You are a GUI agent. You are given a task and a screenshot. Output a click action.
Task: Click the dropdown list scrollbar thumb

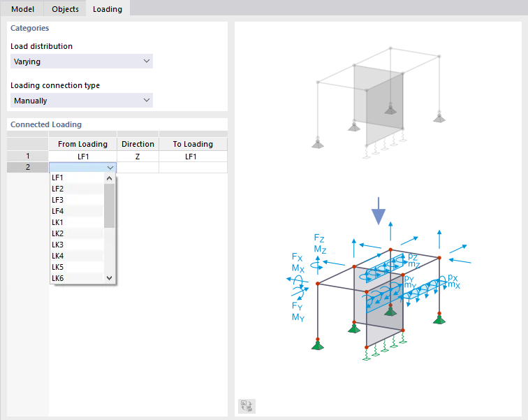109,205
